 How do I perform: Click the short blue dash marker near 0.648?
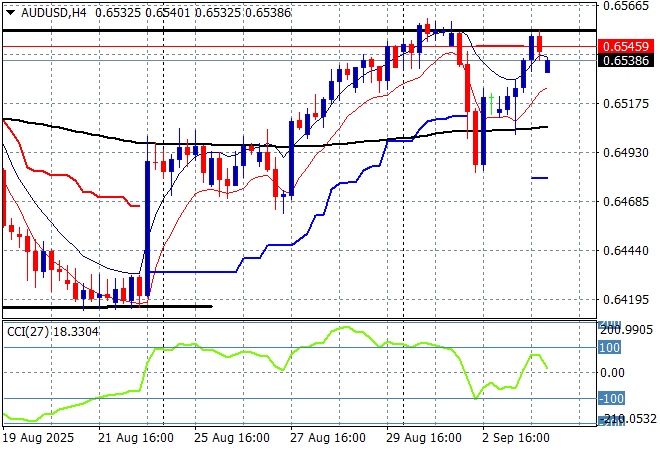(x=540, y=178)
